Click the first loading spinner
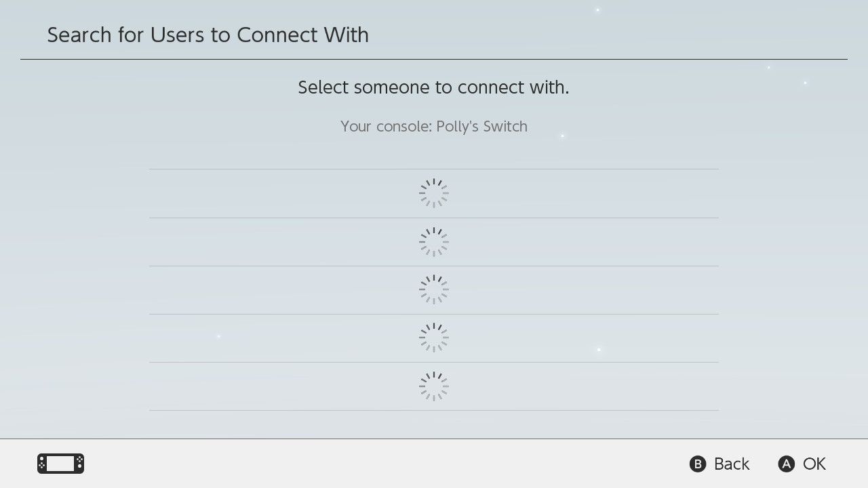 pyautogui.click(x=434, y=193)
